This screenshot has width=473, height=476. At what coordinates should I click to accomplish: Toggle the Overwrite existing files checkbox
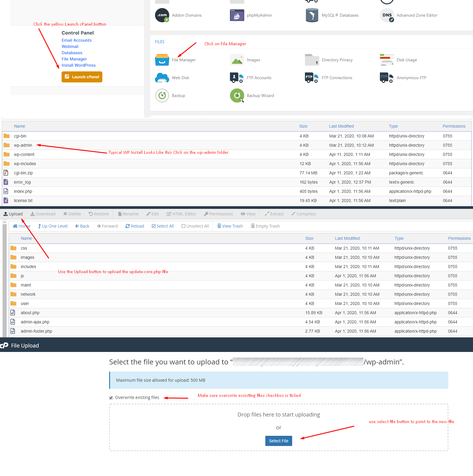111,398
